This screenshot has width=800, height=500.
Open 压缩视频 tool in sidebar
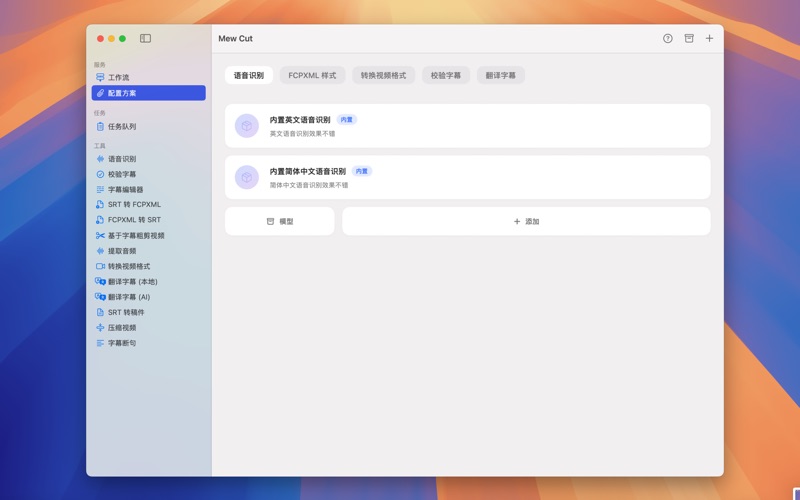point(148,328)
